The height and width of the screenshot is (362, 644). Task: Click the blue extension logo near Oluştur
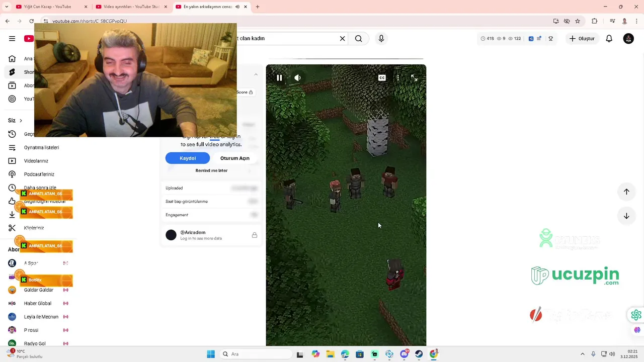(531, 39)
